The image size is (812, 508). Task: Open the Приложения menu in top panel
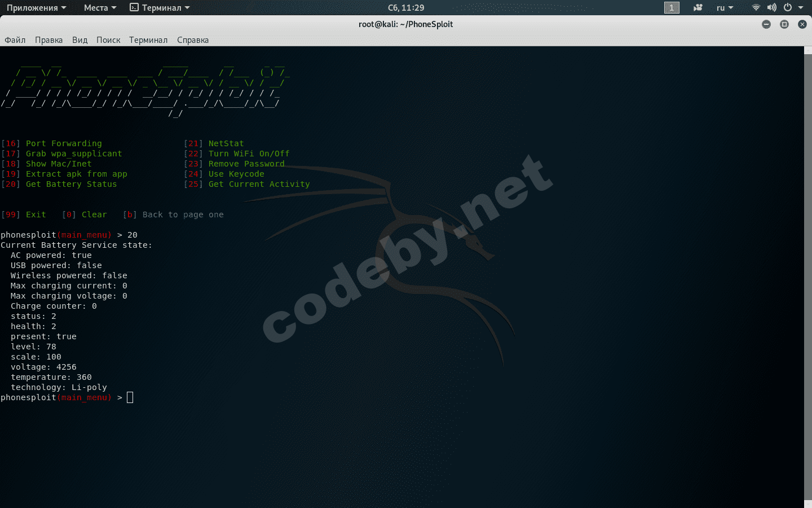[x=36, y=8]
